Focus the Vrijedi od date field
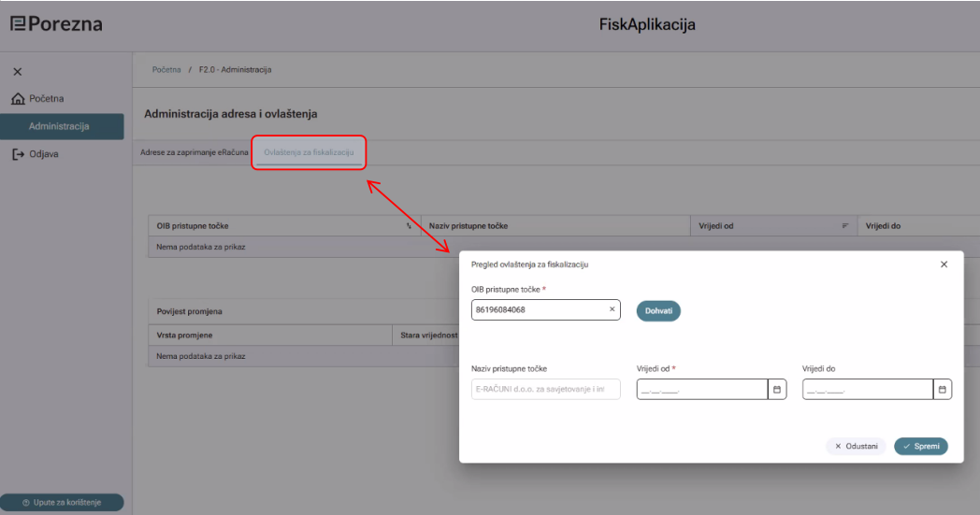Screen dimensions: 980x515 tap(702, 390)
